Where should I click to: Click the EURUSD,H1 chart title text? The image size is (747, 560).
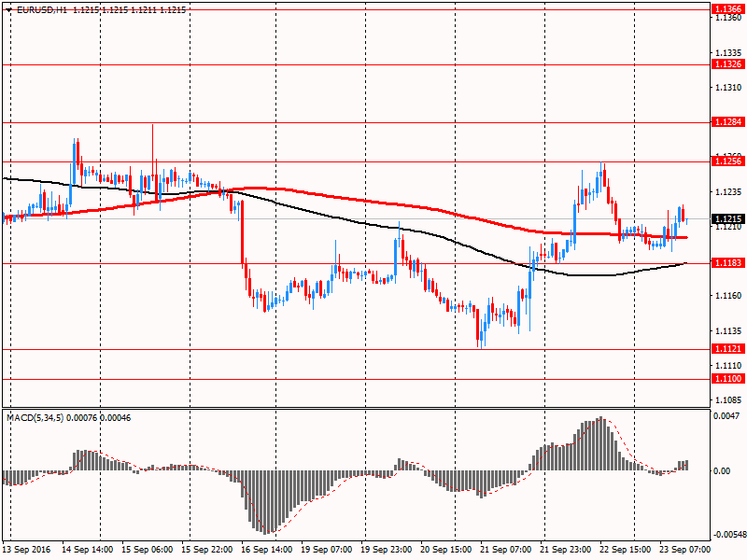[42, 9]
